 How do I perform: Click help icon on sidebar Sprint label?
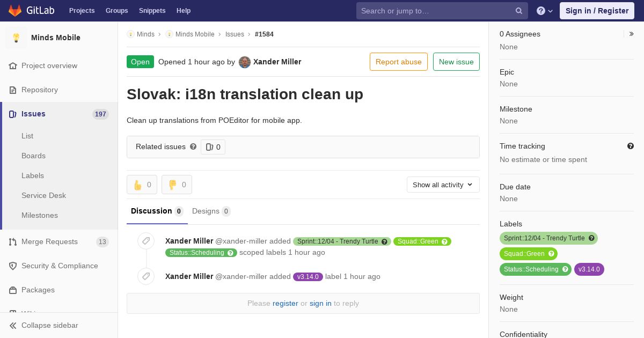(591, 238)
